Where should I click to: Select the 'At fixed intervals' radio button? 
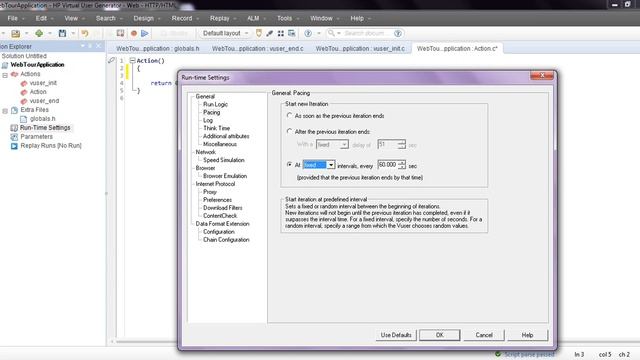click(289, 164)
